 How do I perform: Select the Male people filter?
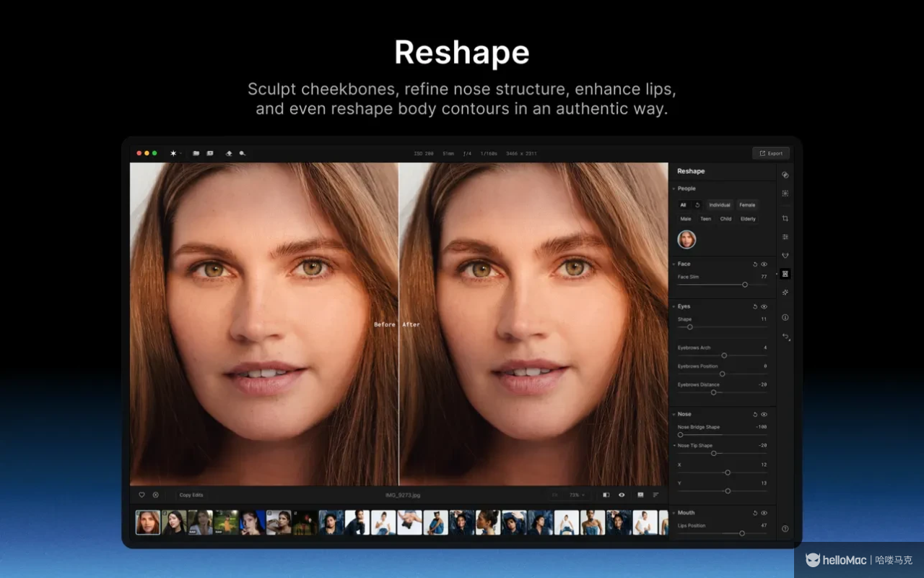(x=686, y=219)
